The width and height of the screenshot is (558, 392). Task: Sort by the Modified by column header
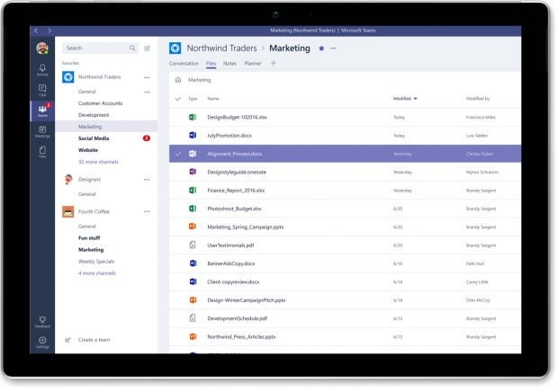(478, 98)
